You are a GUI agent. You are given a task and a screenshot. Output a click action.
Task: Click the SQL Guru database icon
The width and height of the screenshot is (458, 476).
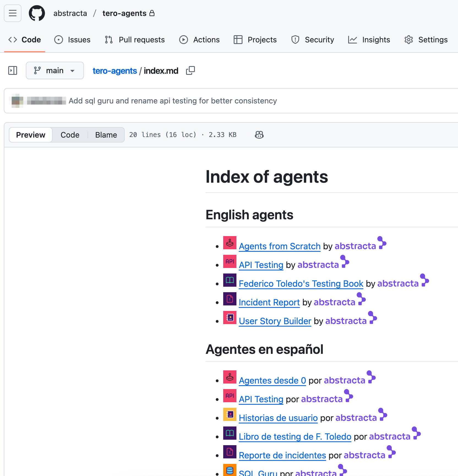tap(230, 470)
